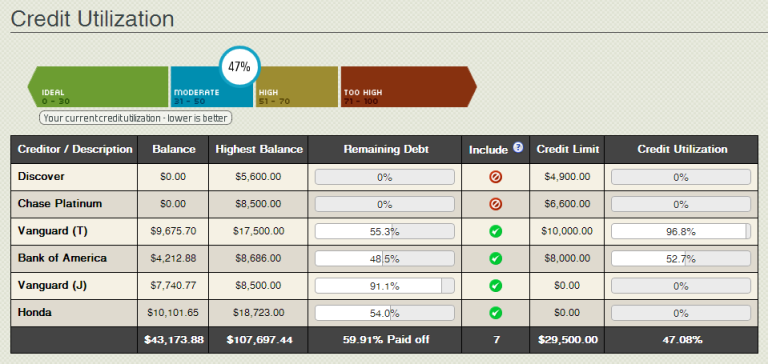
Task: Toggle Vanguard (J) green include checkmark
Action: coord(495,285)
